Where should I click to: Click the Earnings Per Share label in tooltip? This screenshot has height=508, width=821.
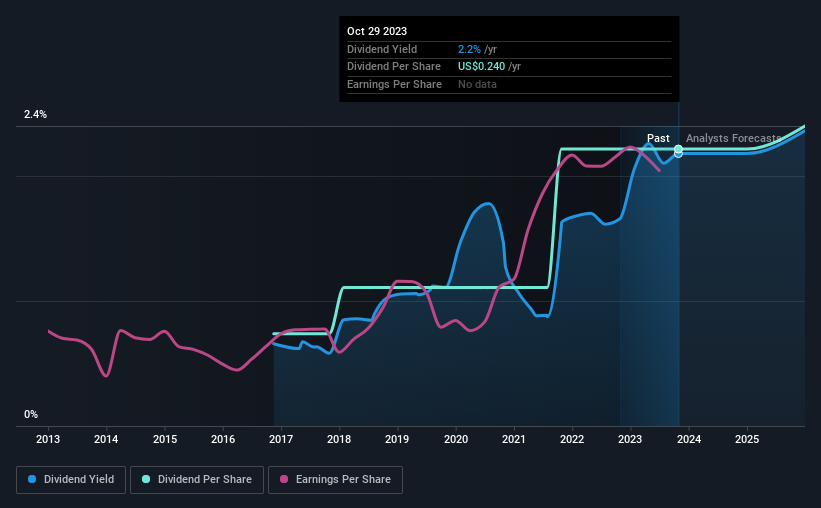coord(394,84)
